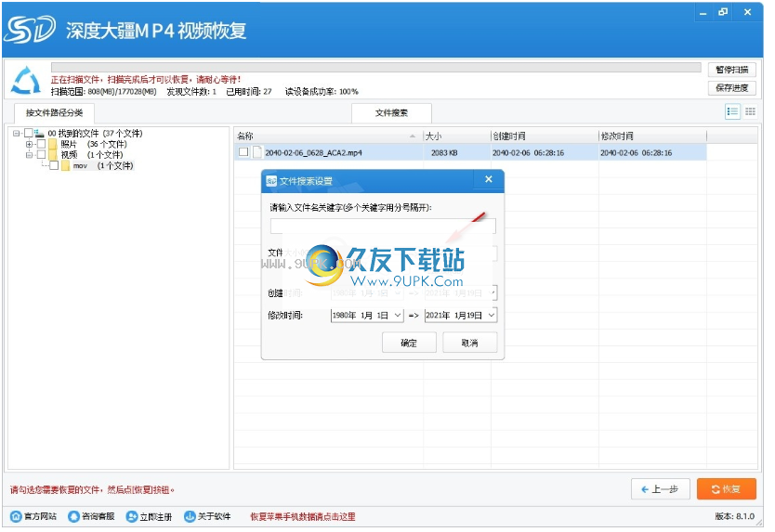Tick the 视频 folder checkbox

(x=42, y=155)
